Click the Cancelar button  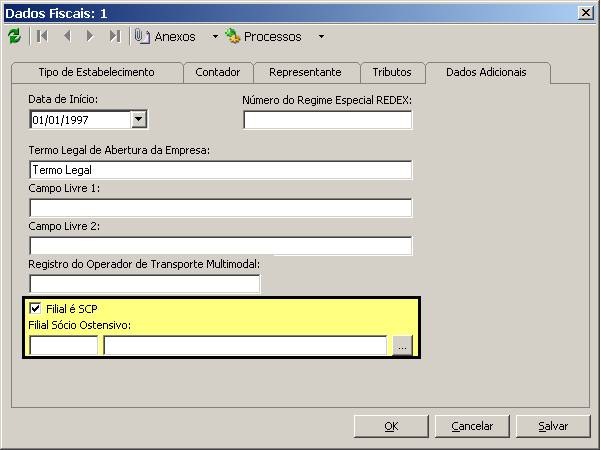pos(472,426)
